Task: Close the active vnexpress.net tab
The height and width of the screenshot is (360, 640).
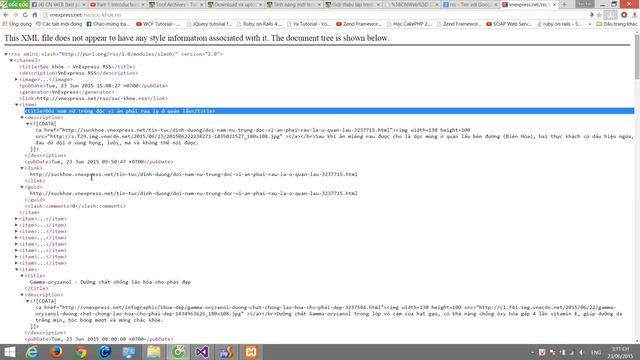Action: click(x=554, y=4)
